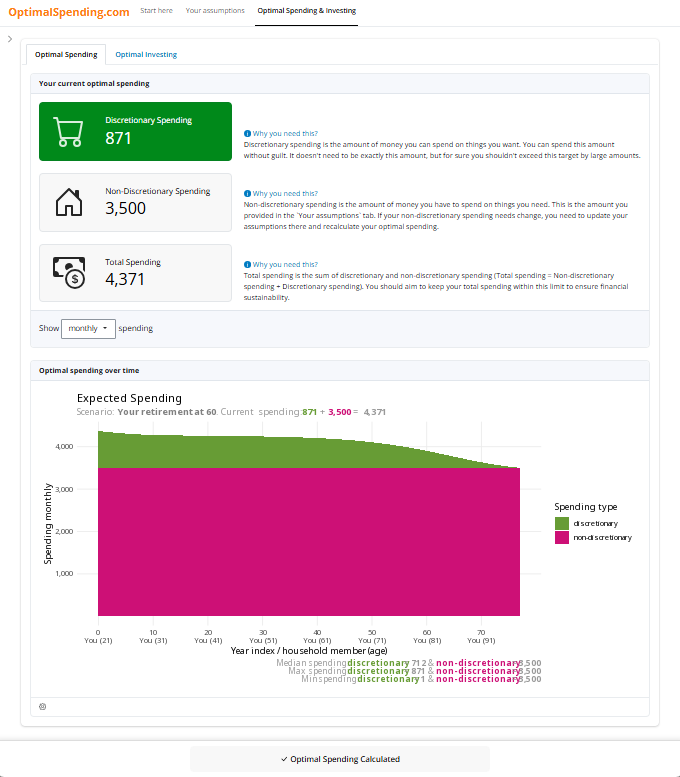This screenshot has height=777, width=680.
Task: Go to Your assumptions page
Action: click(215, 10)
